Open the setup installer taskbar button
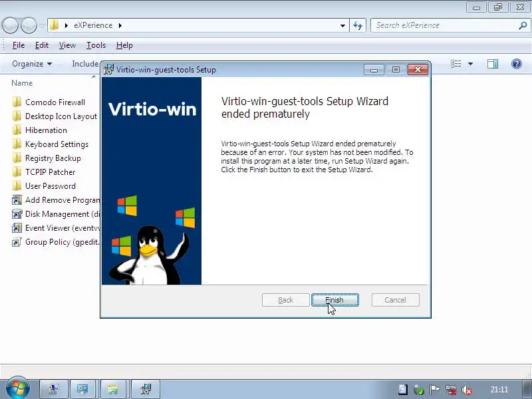Screen dimensions: 532x399 146,389
